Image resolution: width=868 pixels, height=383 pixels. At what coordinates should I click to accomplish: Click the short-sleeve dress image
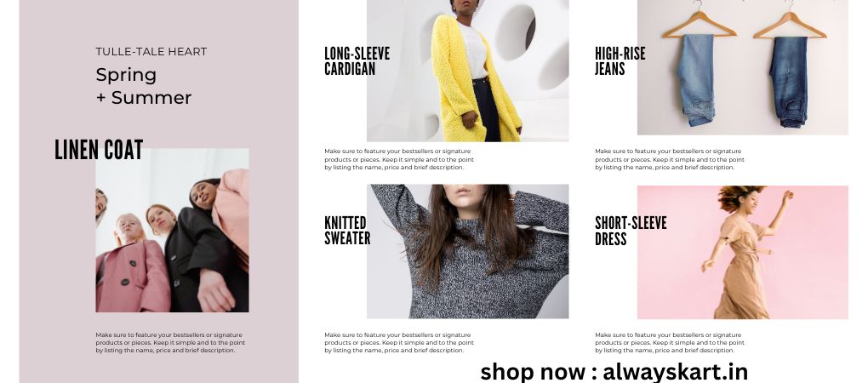742,253
